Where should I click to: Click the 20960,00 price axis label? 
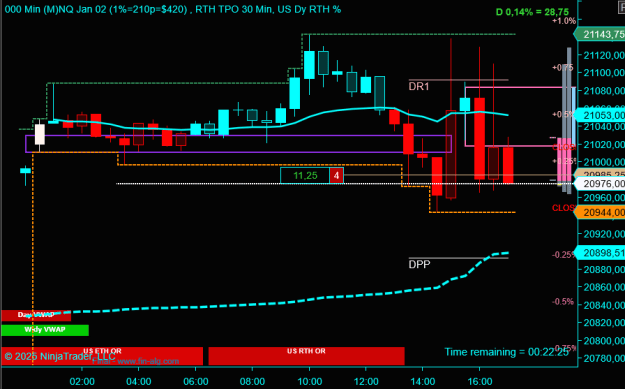pyautogui.click(x=604, y=198)
